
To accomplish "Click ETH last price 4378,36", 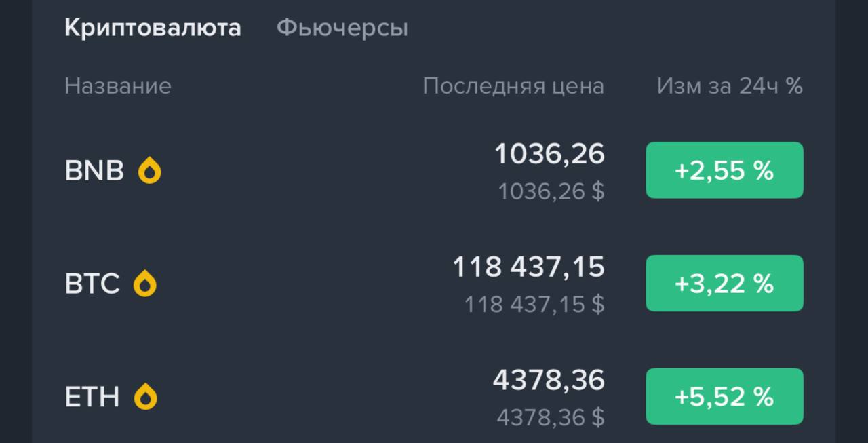I will [x=549, y=380].
